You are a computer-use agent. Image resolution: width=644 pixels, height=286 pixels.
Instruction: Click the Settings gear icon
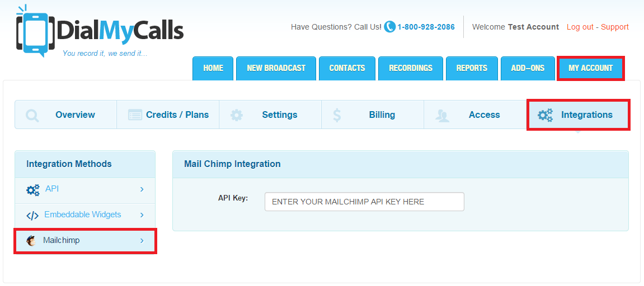(237, 115)
